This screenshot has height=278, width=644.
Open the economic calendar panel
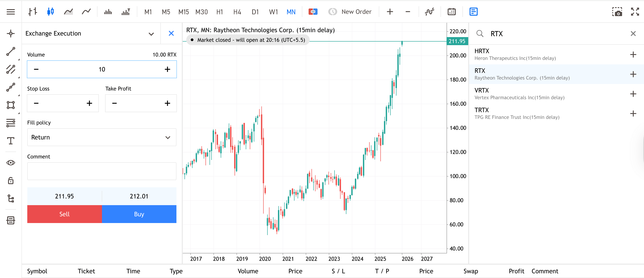(451, 11)
